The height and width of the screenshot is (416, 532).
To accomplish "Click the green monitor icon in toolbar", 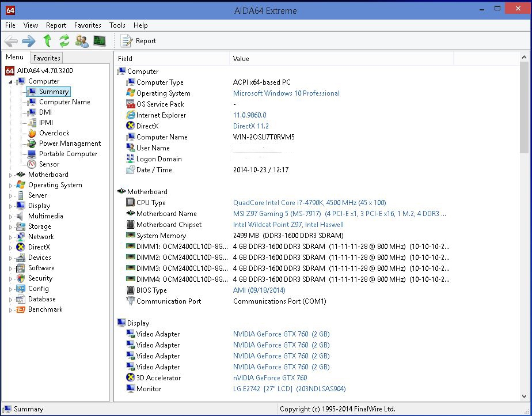I will point(100,41).
